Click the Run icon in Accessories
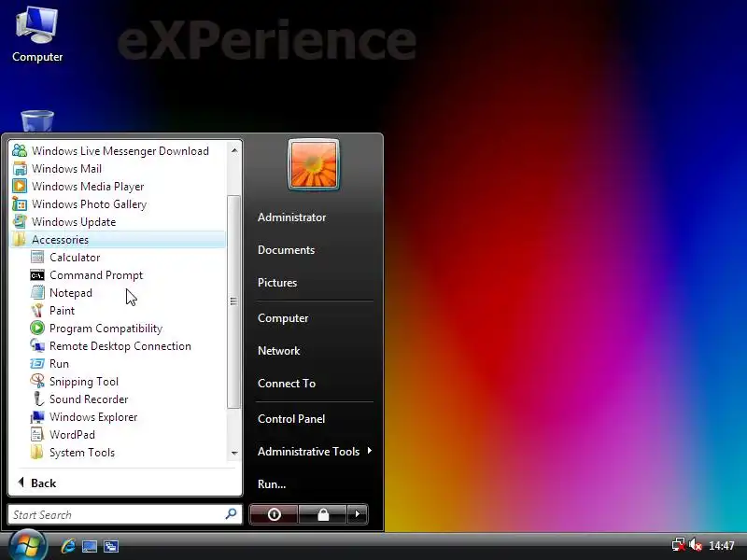Screen dimensions: 747x560 (x=37, y=364)
